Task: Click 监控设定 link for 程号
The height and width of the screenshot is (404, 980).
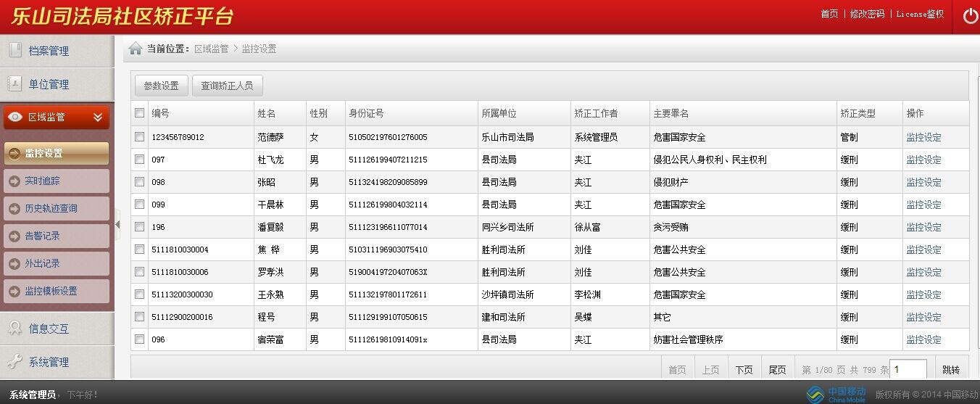Action: pyautogui.click(x=923, y=317)
